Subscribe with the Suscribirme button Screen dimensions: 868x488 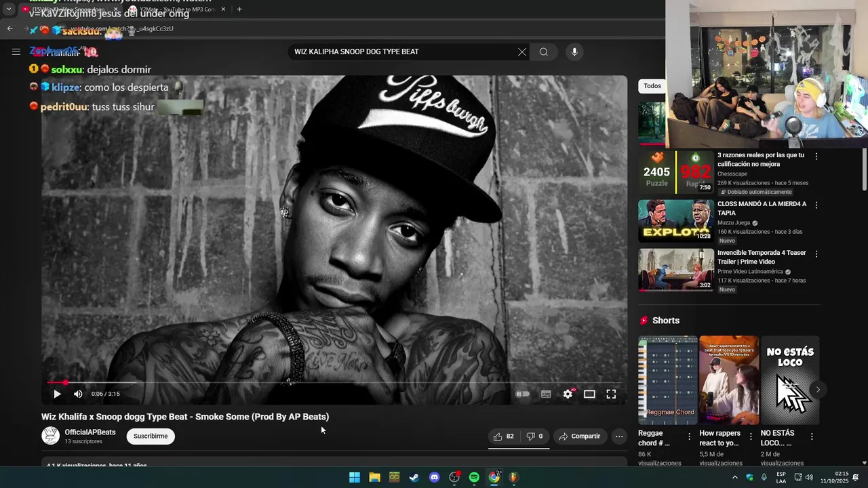coord(151,436)
